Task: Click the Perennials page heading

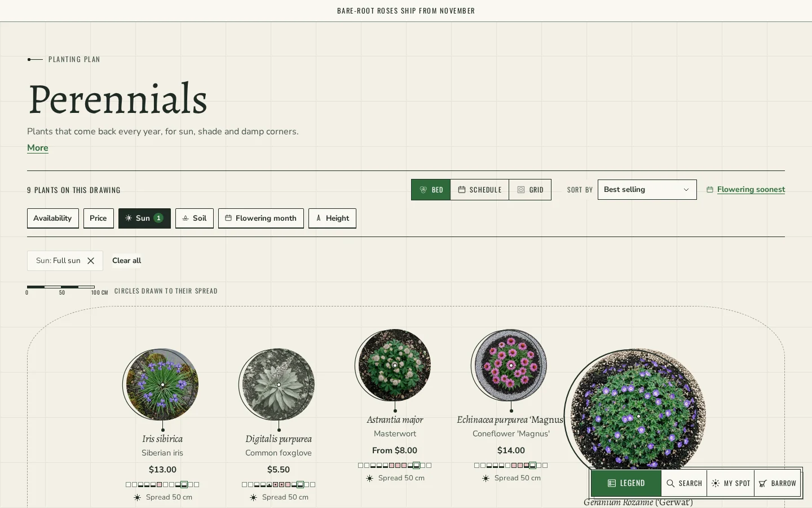Action: [118, 99]
